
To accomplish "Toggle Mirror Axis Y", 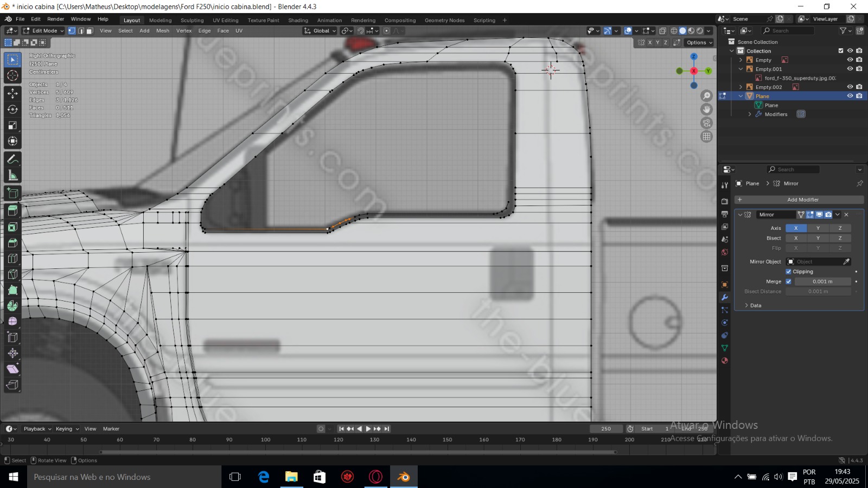I will (818, 228).
